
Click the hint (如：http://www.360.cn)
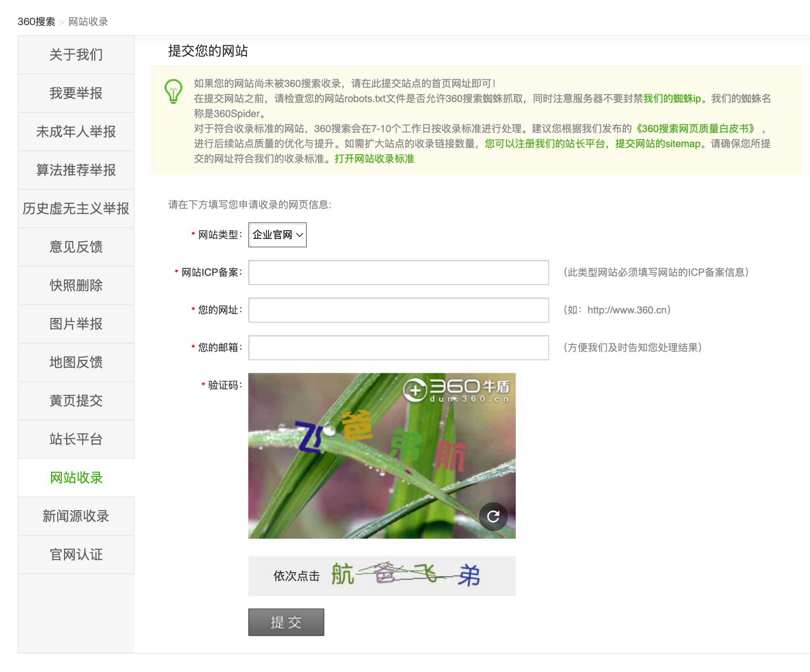pyautogui.click(x=617, y=310)
